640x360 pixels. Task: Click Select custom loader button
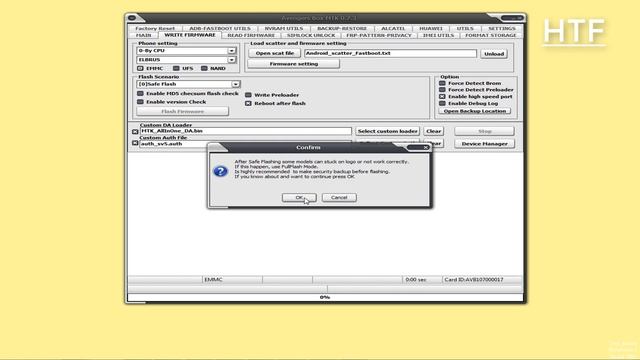(x=388, y=131)
